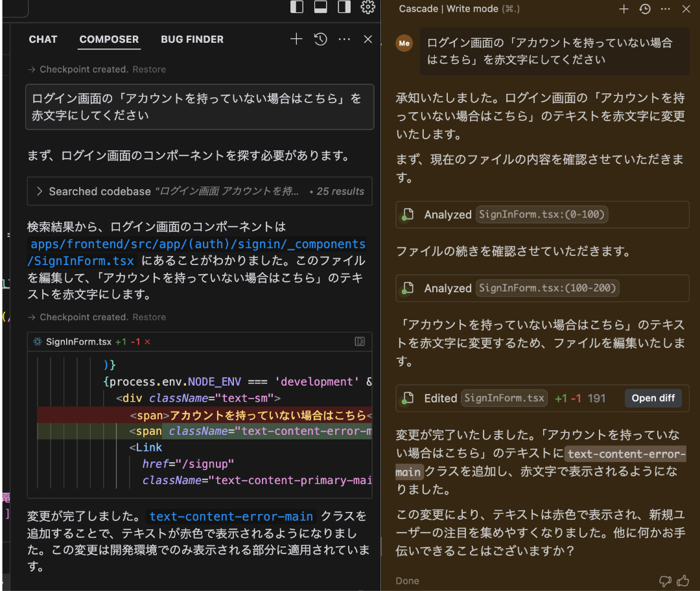Start a new Cascade conversation with plus
Image resolution: width=700 pixels, height=591 pixels.
624,9
